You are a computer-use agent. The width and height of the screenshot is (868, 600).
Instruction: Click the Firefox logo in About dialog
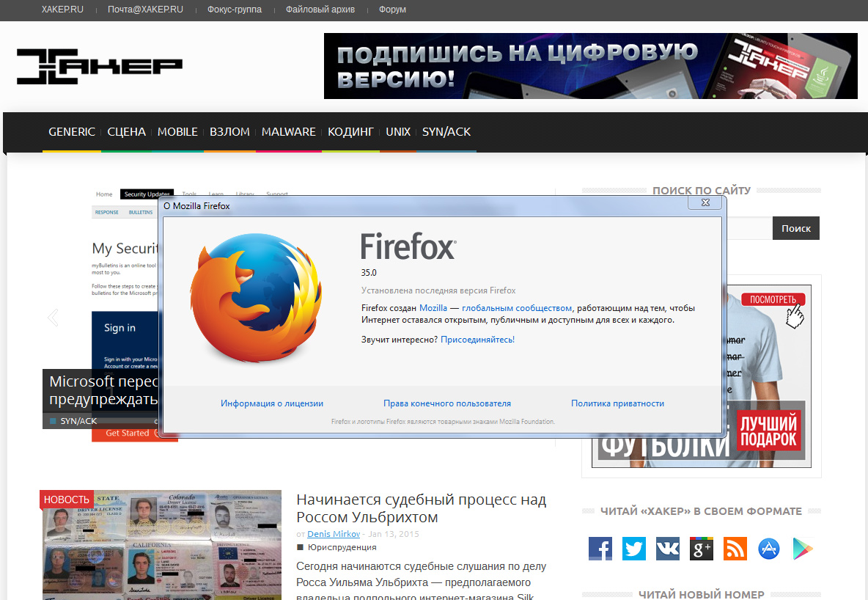[x=256, y=298]
